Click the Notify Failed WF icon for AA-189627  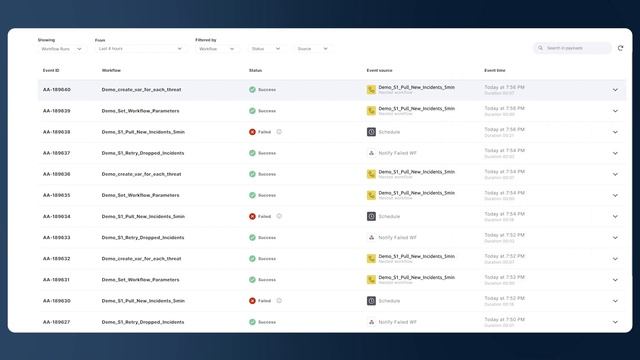371,322
